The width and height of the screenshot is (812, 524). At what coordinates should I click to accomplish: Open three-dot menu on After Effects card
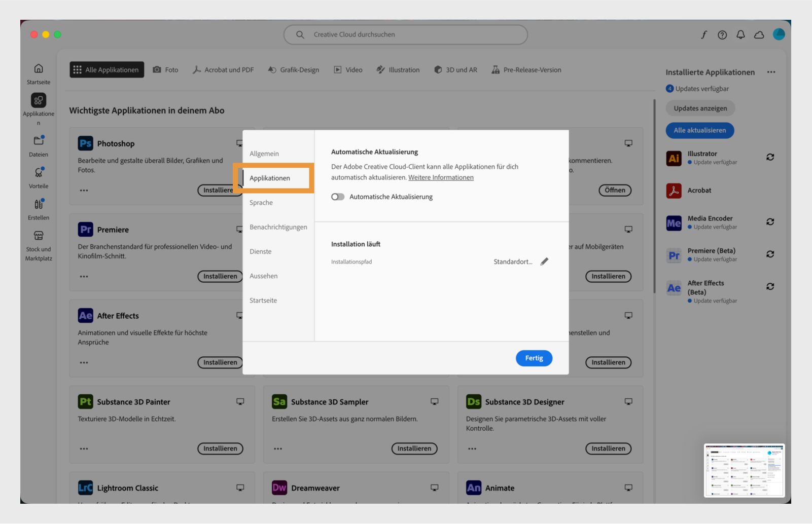point(84,363)
